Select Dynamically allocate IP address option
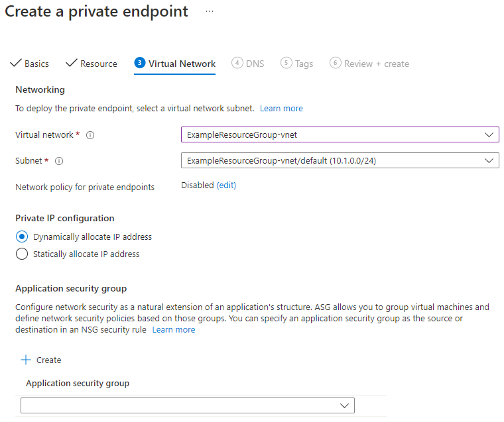 click(x=22, y=237)
